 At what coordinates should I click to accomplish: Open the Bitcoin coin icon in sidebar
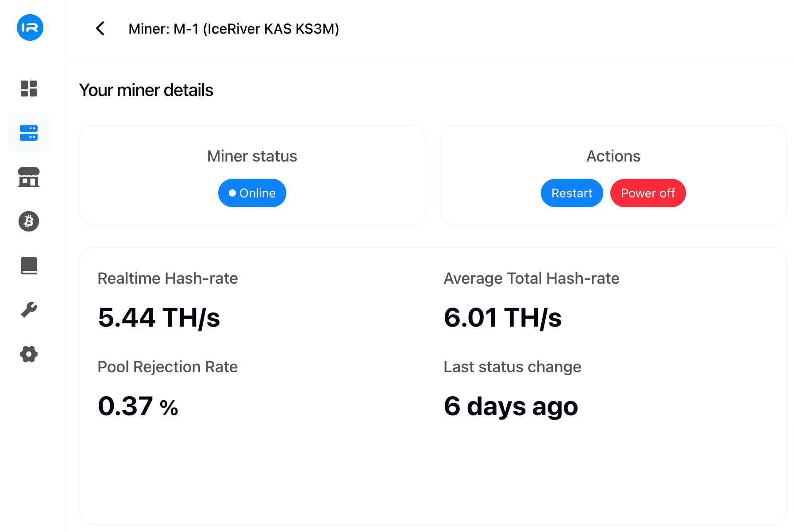tap(29, 221)
